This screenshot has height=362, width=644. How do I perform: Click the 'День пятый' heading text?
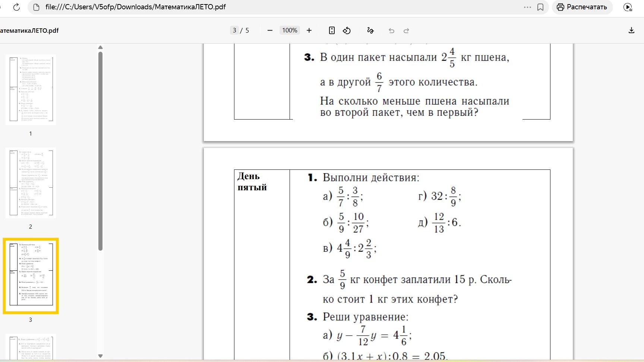(x=252, y=182)
